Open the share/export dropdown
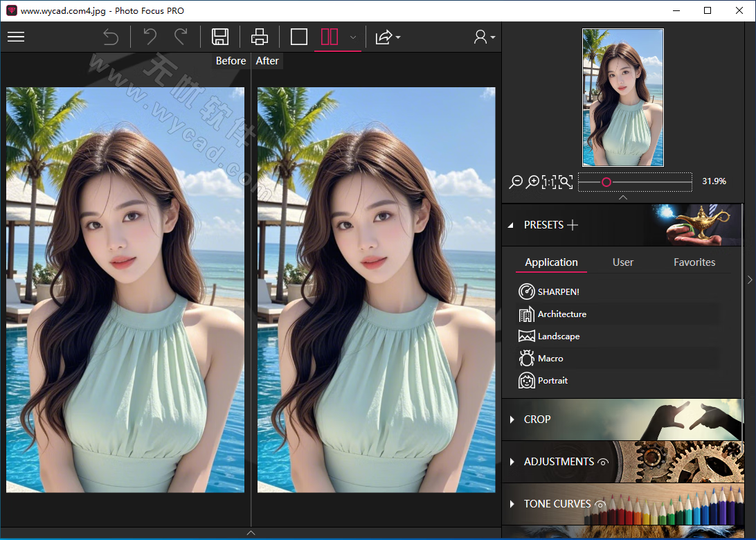This screenshot has width=756, height=540. [387, 37]
